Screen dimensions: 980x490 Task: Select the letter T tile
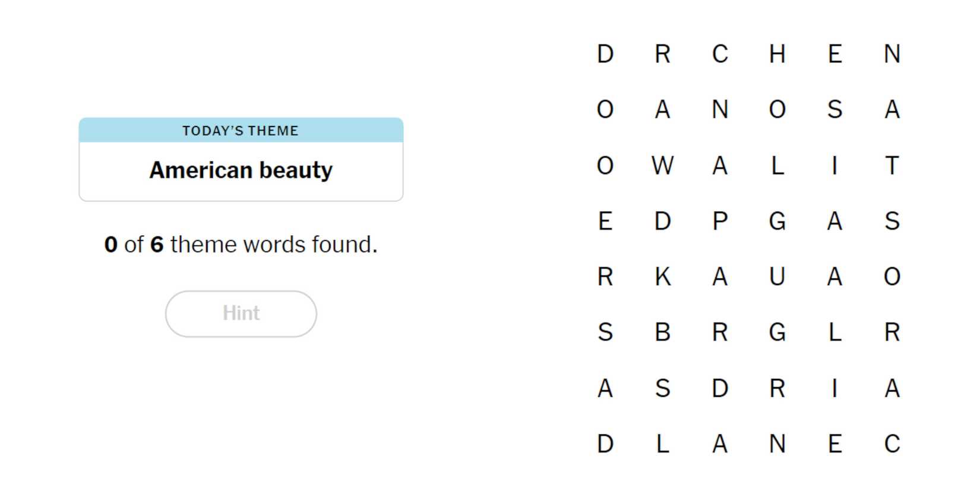click(x=892, y=166)
